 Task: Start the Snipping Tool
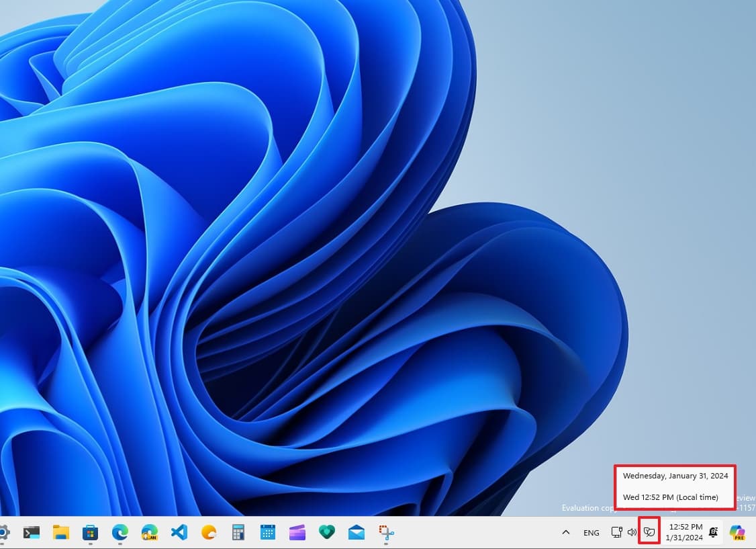click(385, 532)
